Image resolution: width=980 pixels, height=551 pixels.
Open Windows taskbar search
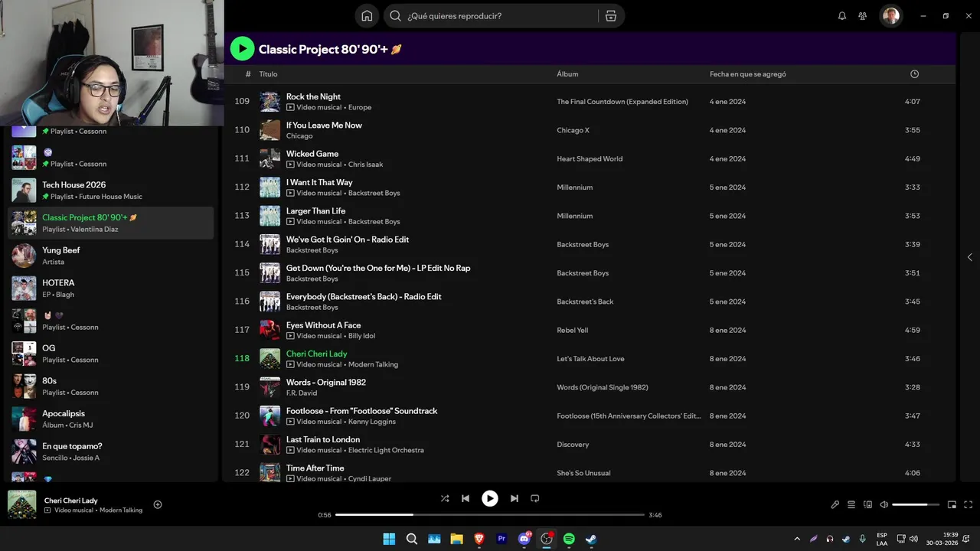click(x=412, y=539)
